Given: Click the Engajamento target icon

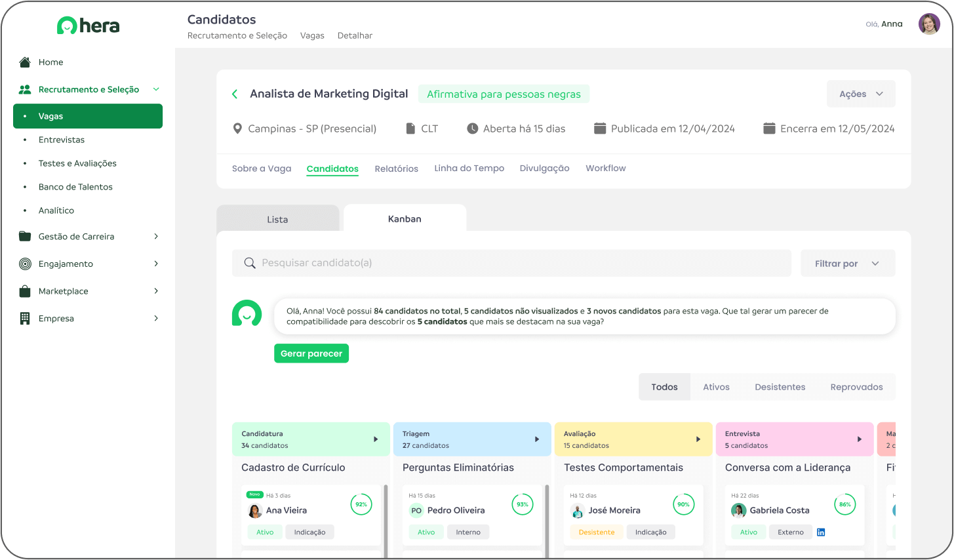Looking at the screenshot, I should pyautogui.click(x=25, y=264).
